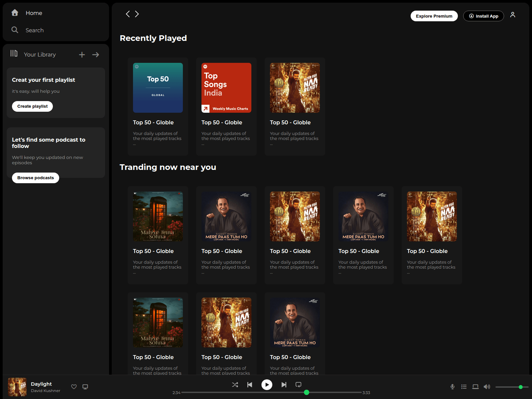Connect to a device icon
This screenshot has width=532, height=399.
coord(475,387)
